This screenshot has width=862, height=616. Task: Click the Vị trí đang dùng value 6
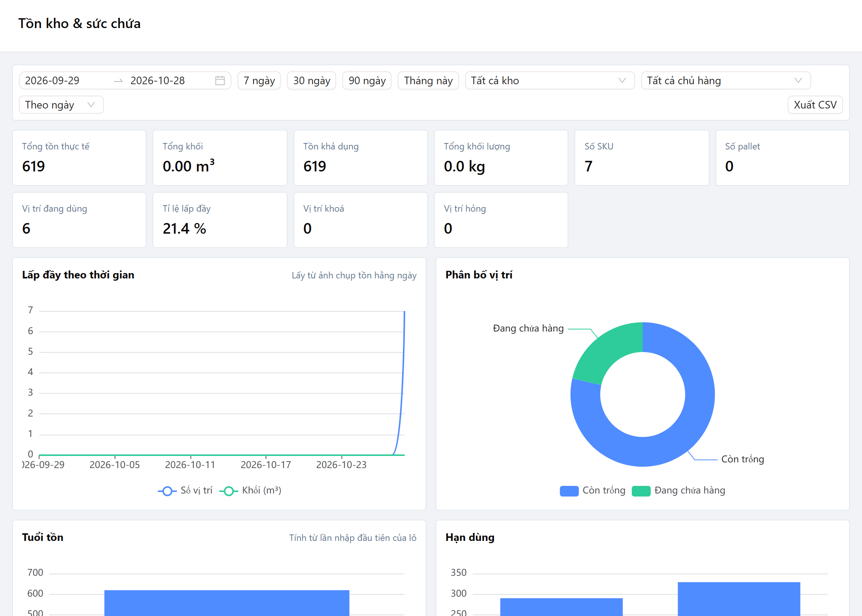26,228
